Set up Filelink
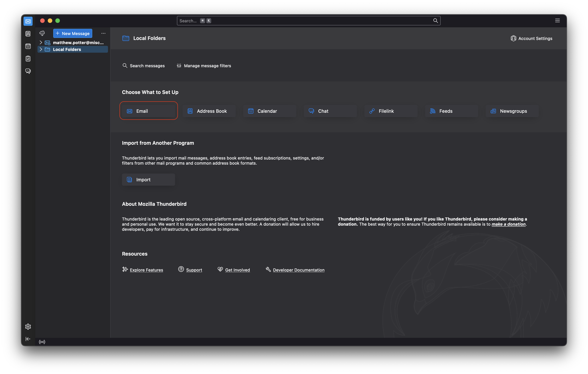The height and width of the screenshot is (374, 588). (x=391, y=111)
